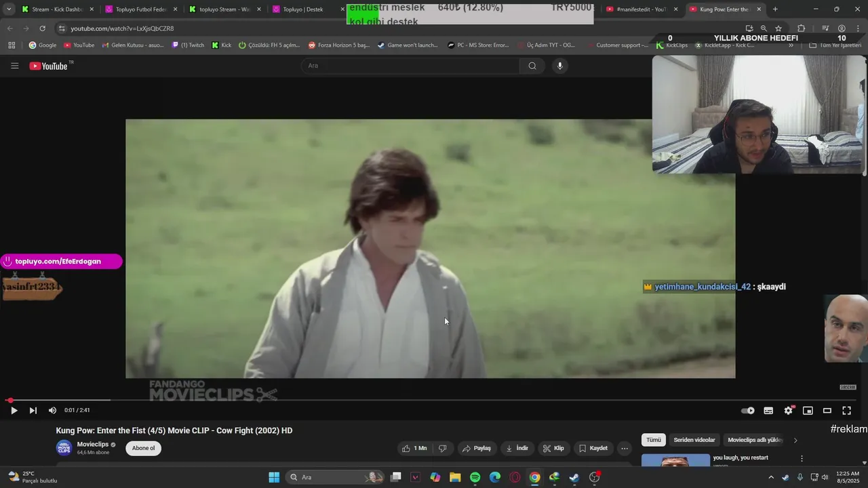
Task: Switch to 'topluyo Stream' browser tab
Action: click(224, 9)
